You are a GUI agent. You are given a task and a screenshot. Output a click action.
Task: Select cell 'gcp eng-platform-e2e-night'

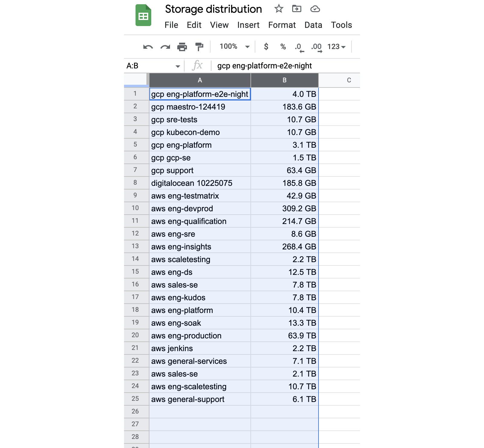pyautogui.click(x=200, y=94)
